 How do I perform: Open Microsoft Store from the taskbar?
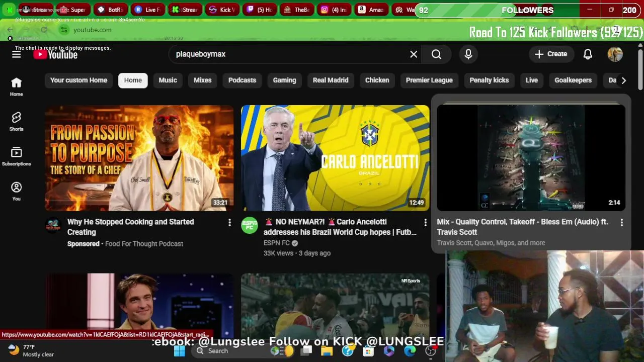click(368, 351)
